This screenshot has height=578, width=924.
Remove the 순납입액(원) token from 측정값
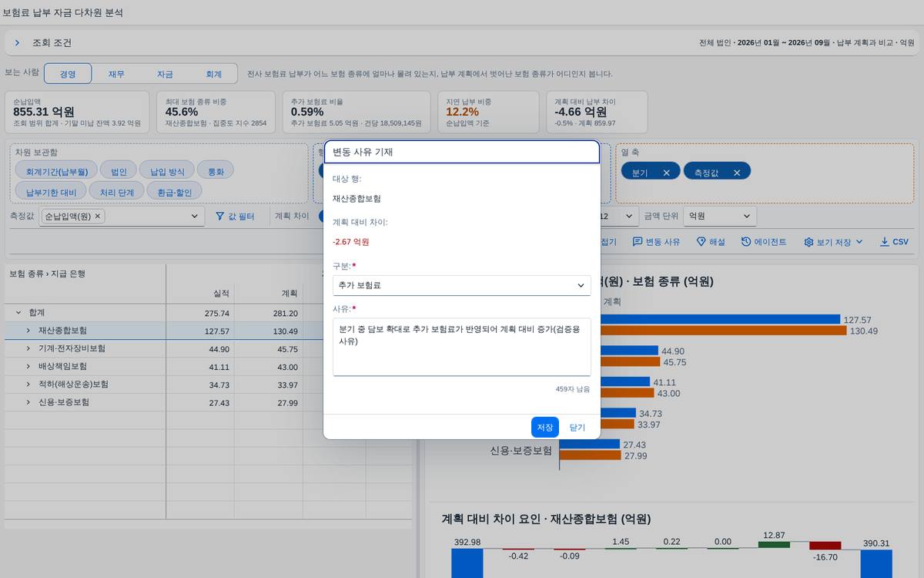coord(98,217)
